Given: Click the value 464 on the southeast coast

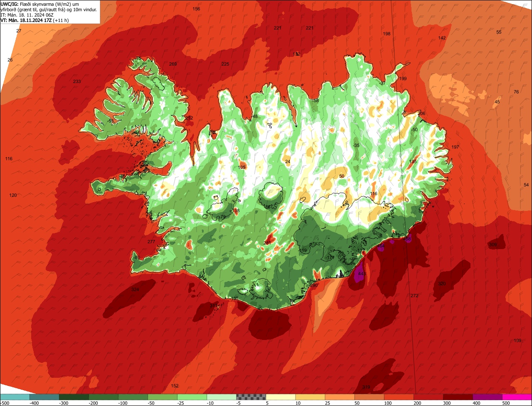Looking at the screenshot, I should tap(381, 247).
